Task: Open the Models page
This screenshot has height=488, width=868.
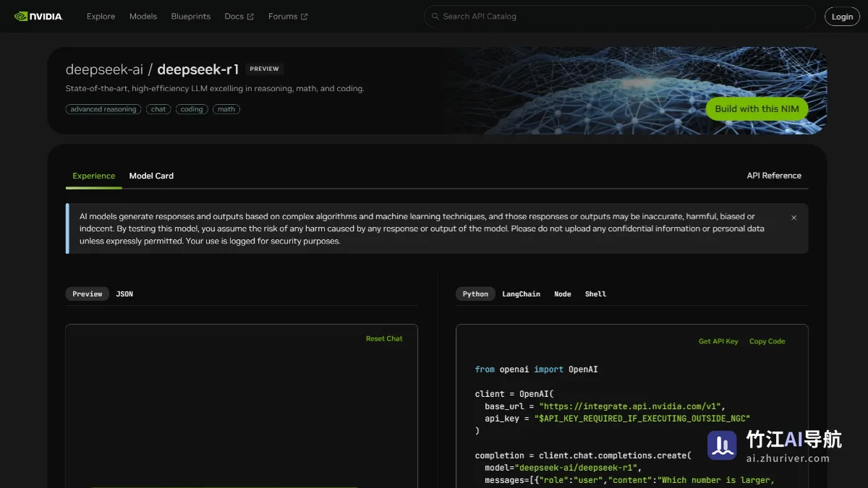Action: tap(143, 17)
